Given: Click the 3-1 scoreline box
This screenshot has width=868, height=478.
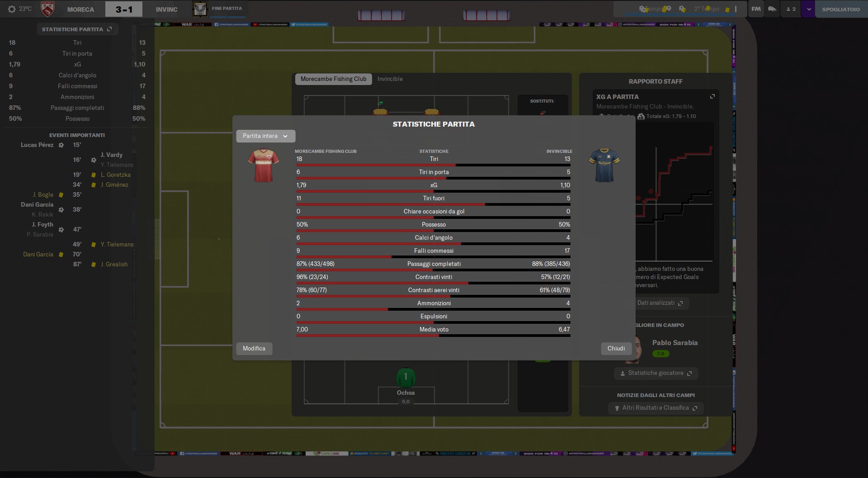Looking at the screenshot, I should point(124,9).
